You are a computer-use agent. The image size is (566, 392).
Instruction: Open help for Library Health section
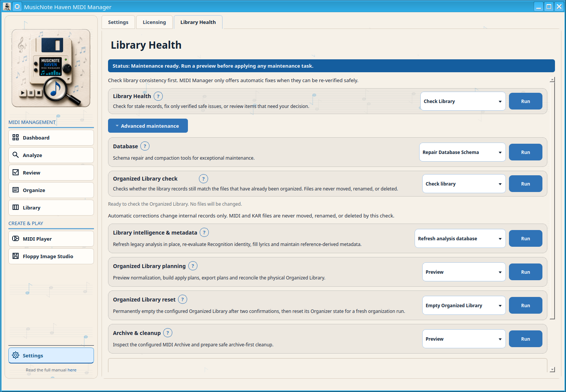point(158,96)
